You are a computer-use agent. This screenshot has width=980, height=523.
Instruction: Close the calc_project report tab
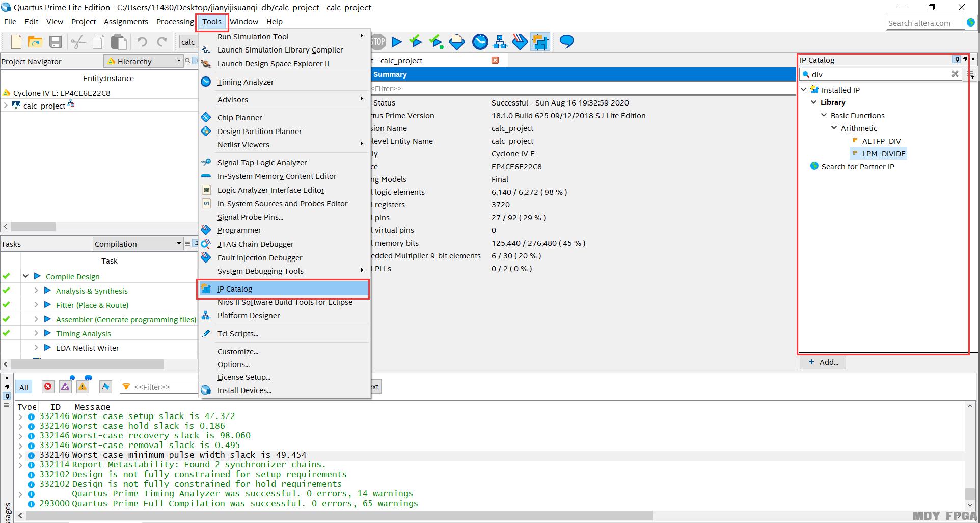coord(495,60)
